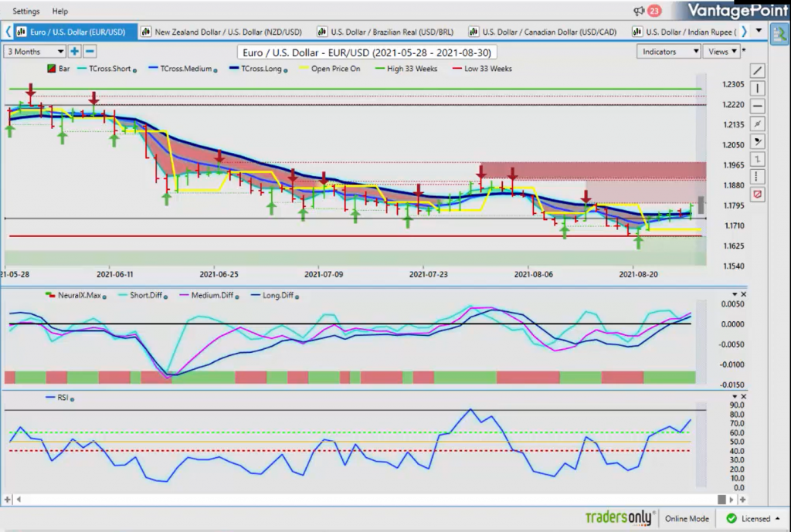Image resolution: width=791 pixels, height=532 pixels.
Task: Expand the Licensed status arrow
Action: coord(777,518)
